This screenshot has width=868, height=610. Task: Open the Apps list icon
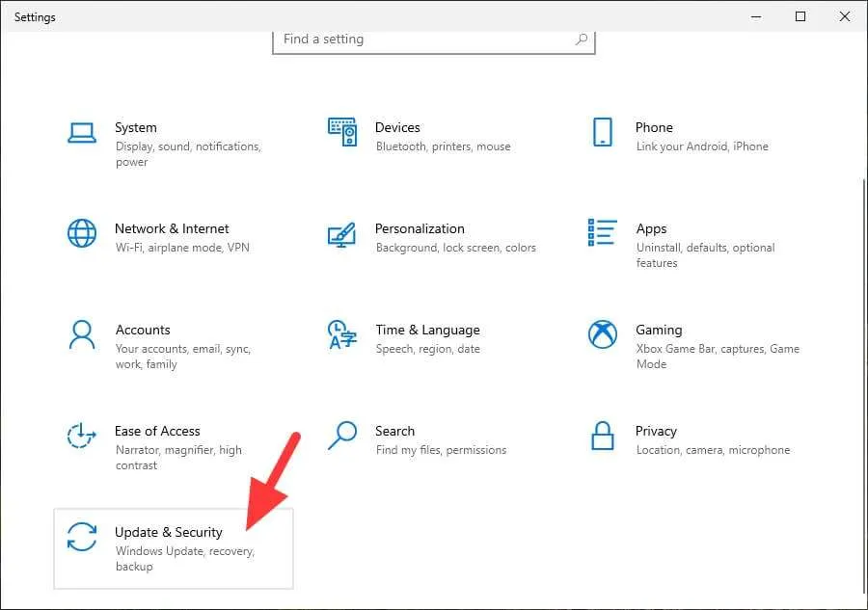click(x=602, y=232)
